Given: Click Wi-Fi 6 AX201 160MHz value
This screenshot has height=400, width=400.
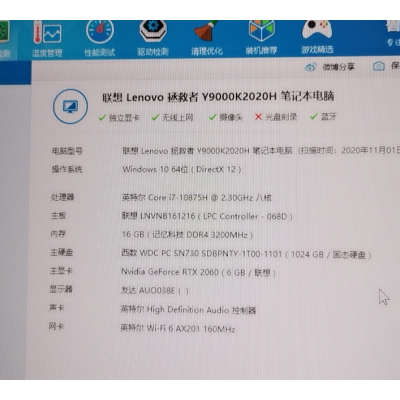Looking at the screenshot, I should 178,329.
